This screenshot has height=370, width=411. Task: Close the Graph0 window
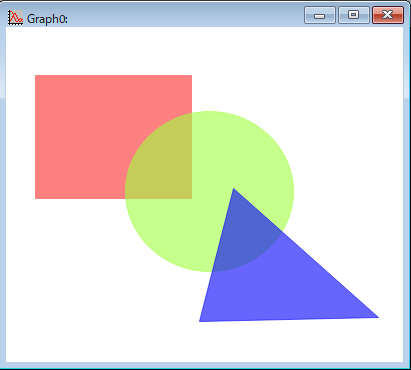pos(388,15)
